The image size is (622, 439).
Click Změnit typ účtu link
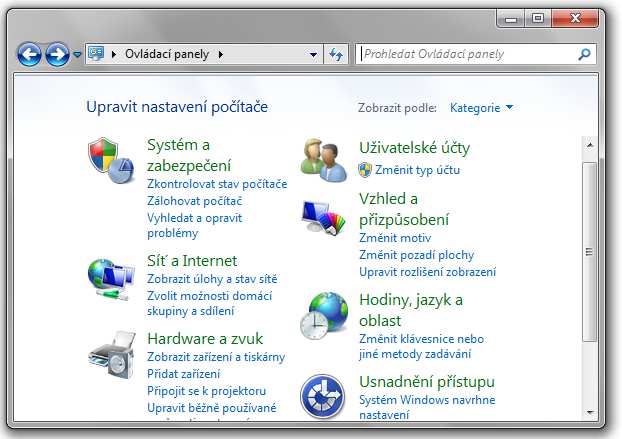click(417, 170)
